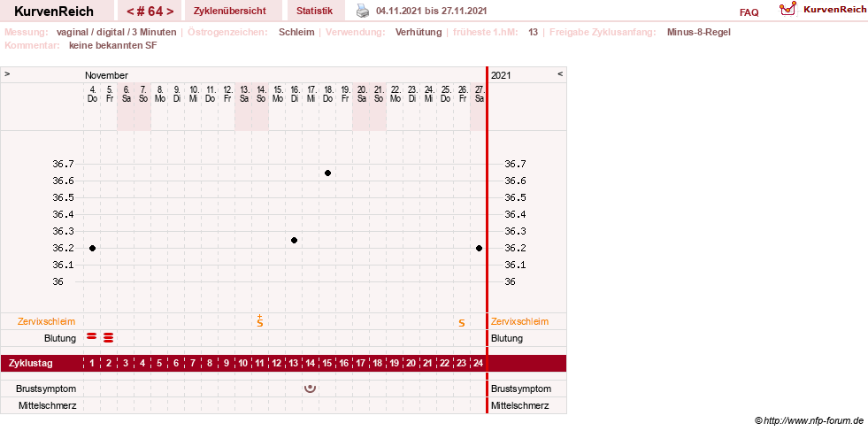Click cycle day 7 in the Zyklustag row
This screenshot has width=868, height=431.
coord(193,364)
